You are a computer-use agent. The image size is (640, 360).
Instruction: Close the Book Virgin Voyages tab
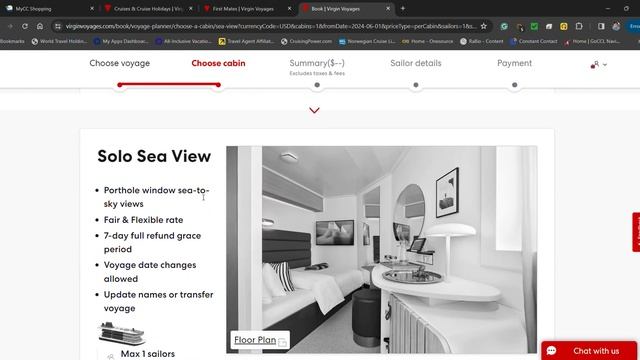coord(388,9)
